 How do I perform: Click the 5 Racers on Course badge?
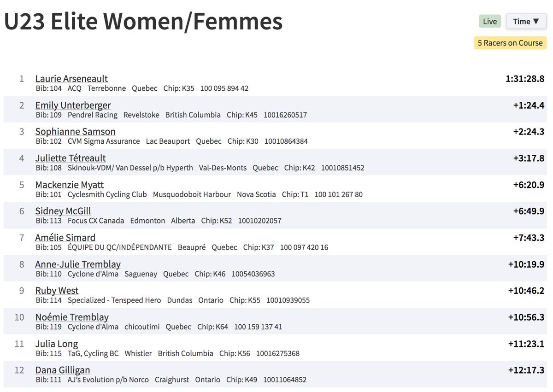coord(510,42)
